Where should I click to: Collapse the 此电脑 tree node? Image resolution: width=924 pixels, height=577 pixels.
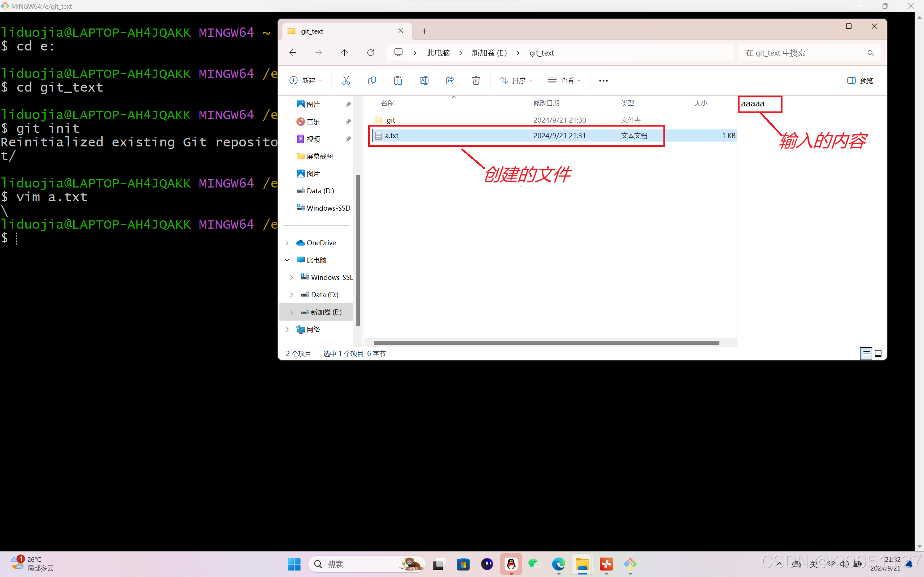click(288, 260)
